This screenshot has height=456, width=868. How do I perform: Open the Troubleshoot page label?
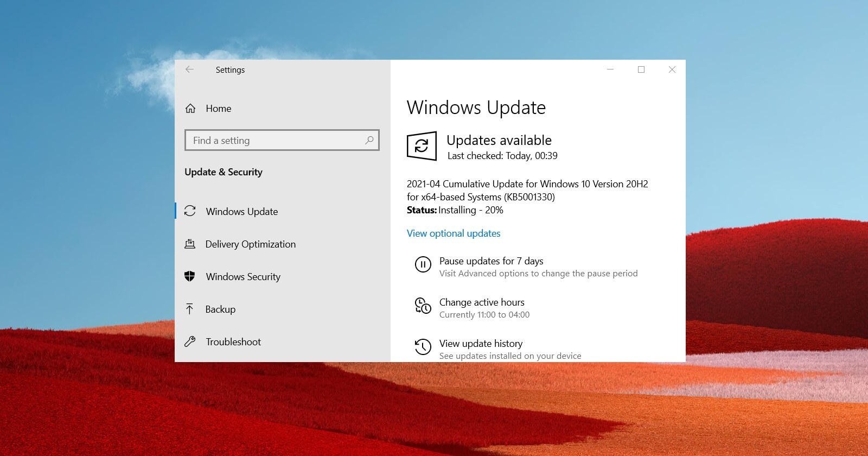233,342
